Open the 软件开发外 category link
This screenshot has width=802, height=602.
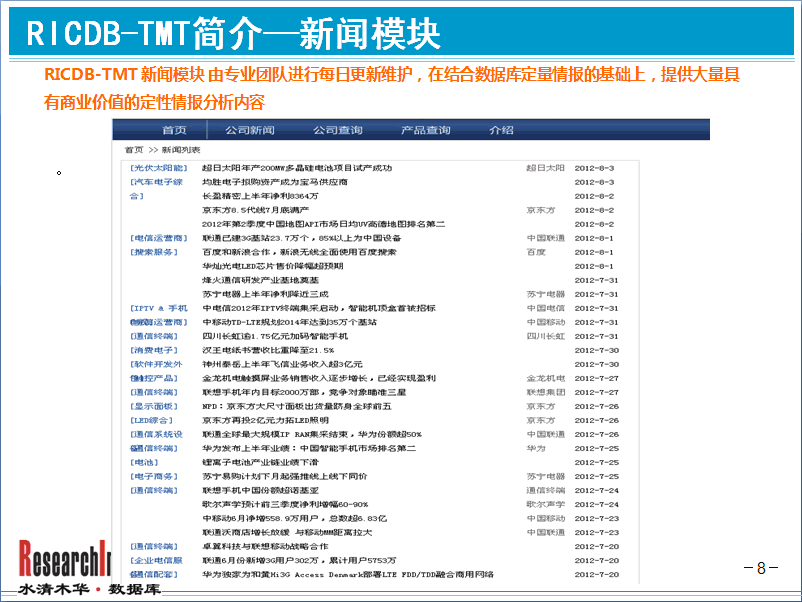156,364
